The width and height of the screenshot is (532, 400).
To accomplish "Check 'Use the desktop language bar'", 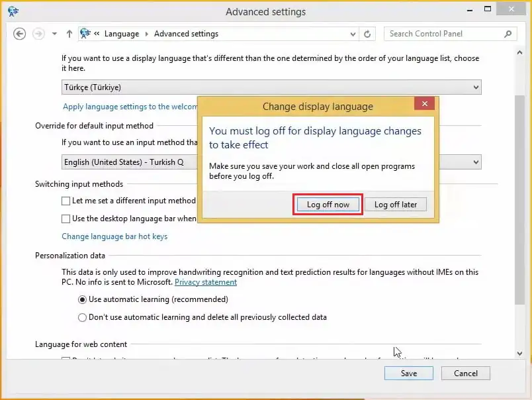I will [x=66, y=217].
